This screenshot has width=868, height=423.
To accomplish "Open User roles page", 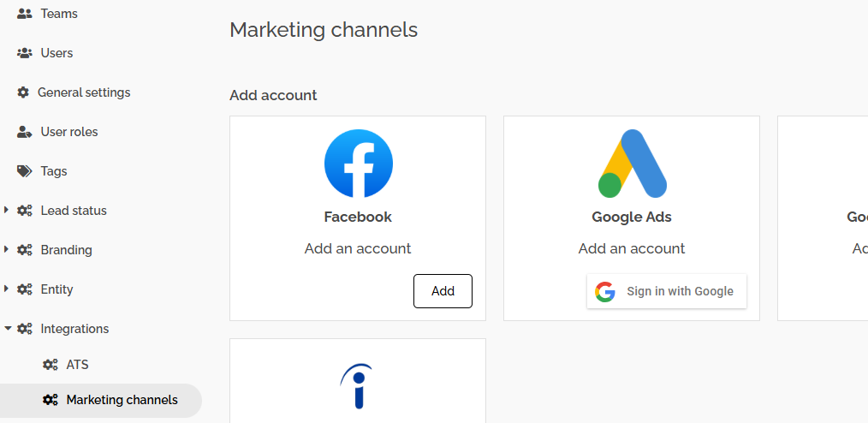I will click(x=68, y=132).
